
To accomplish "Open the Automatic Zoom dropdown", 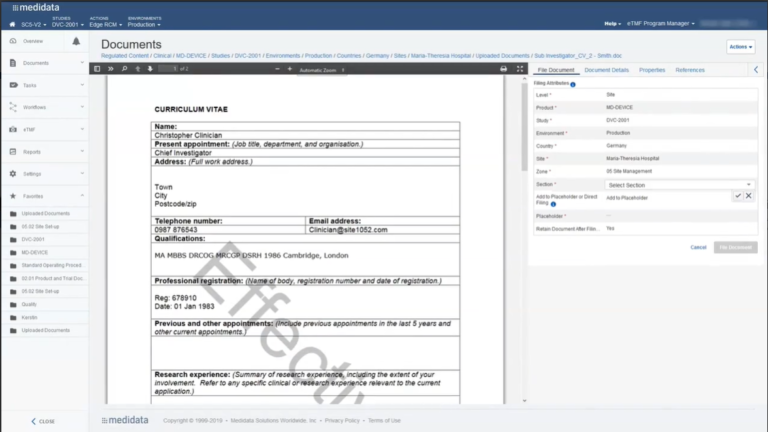I will pyautogui.click(x=321, y=70).
